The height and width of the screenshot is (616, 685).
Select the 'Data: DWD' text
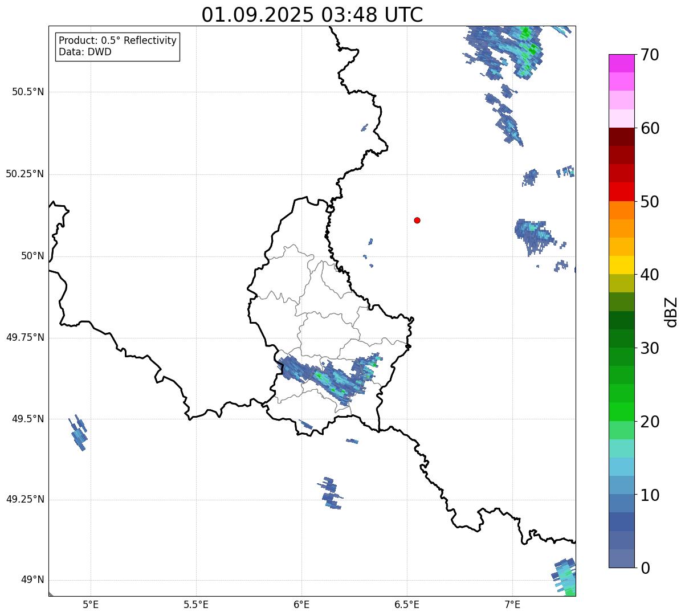(x=85, y=52)
